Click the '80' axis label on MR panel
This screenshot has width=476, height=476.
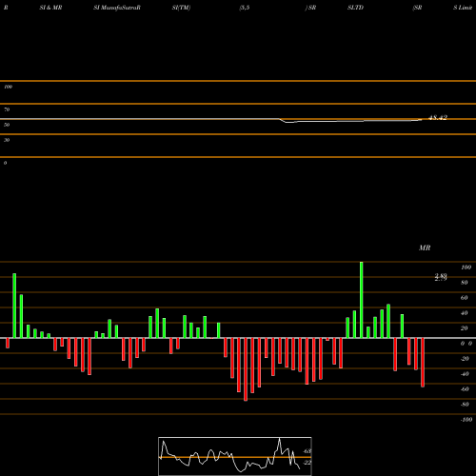point(465,283)
